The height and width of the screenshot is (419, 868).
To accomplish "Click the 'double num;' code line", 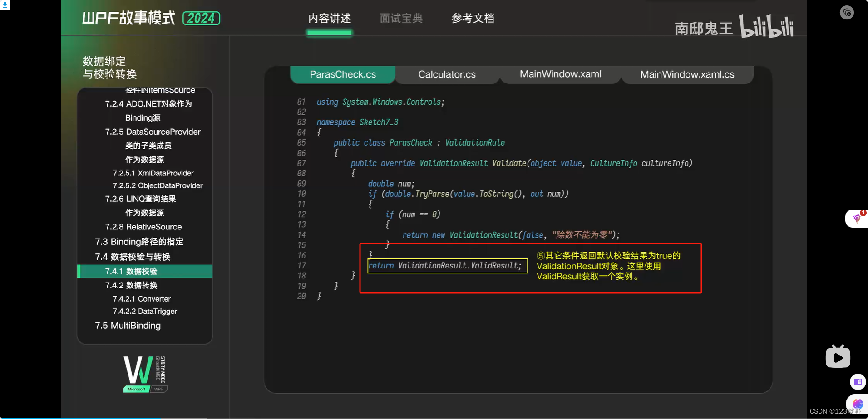I will (x=391, y=184).
